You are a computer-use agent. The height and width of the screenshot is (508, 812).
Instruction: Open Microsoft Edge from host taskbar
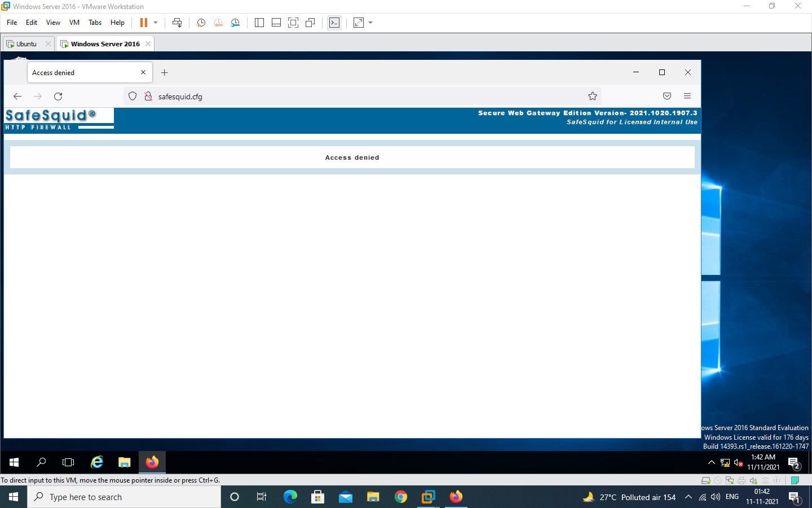290,497
